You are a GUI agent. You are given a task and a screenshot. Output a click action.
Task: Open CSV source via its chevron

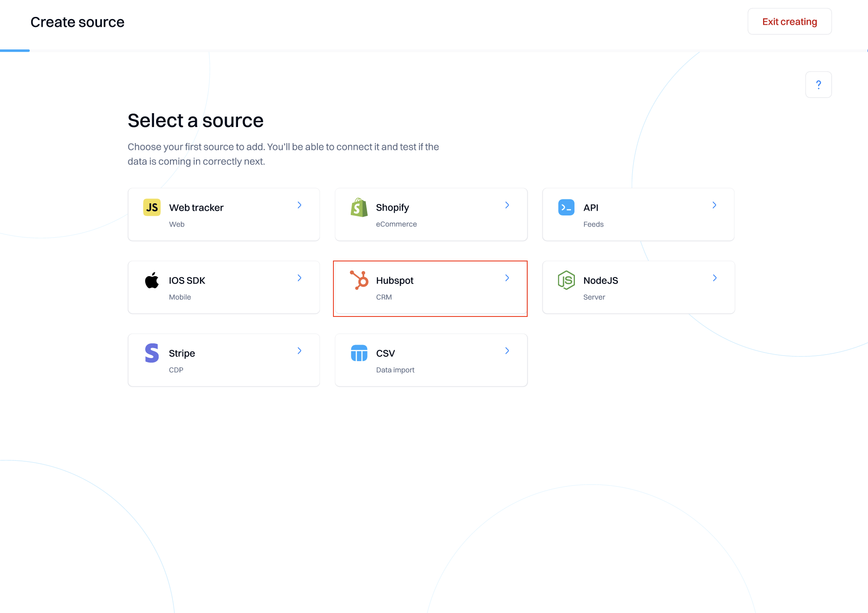[507, 351]
